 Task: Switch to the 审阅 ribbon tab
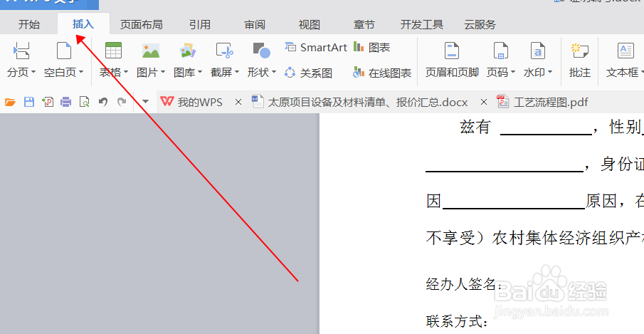(x=255, y=25)
